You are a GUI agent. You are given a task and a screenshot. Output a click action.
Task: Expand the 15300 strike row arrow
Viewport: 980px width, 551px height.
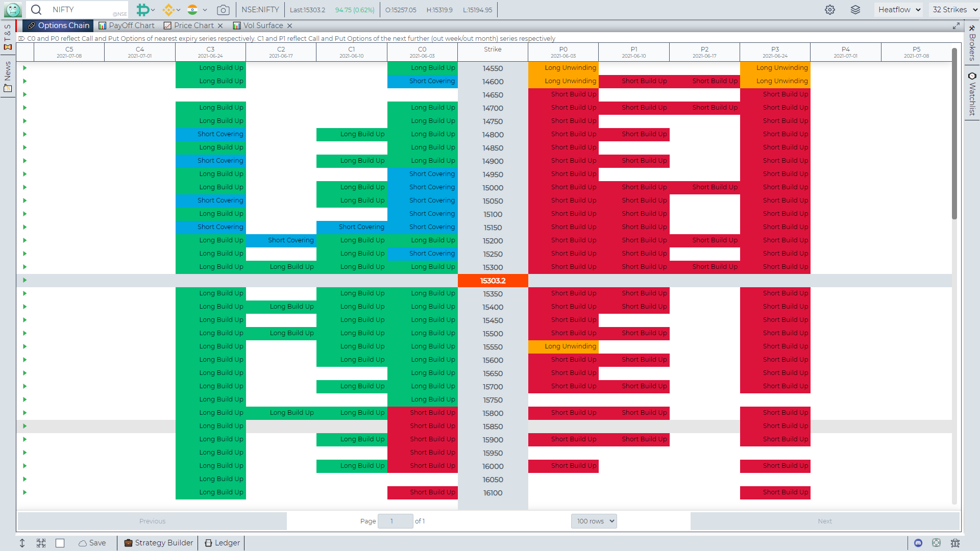(24, 267)
